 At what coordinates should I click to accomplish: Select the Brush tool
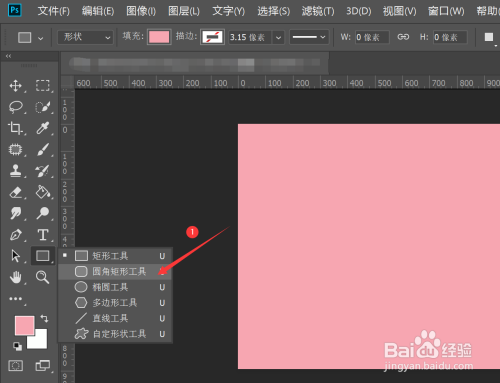43,149
